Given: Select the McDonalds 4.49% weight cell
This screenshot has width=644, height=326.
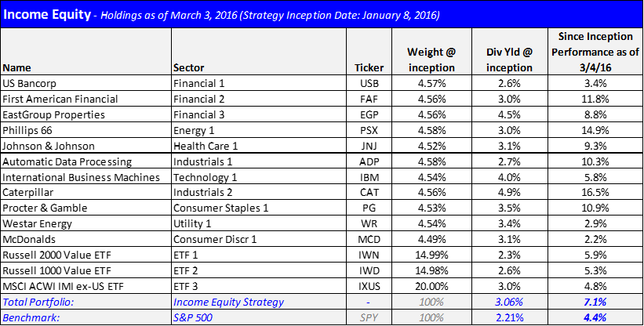Looking at the screenshot, I should 431,239.
